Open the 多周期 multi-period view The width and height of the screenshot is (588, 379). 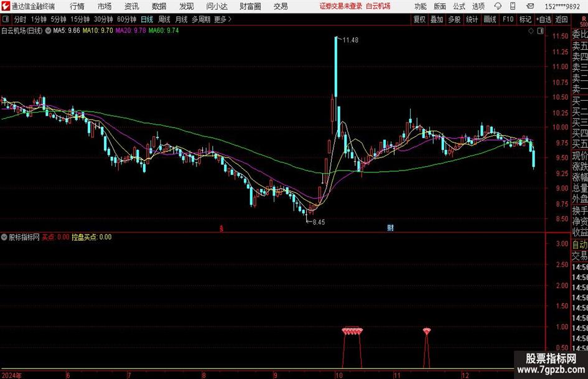pos(201,19)
